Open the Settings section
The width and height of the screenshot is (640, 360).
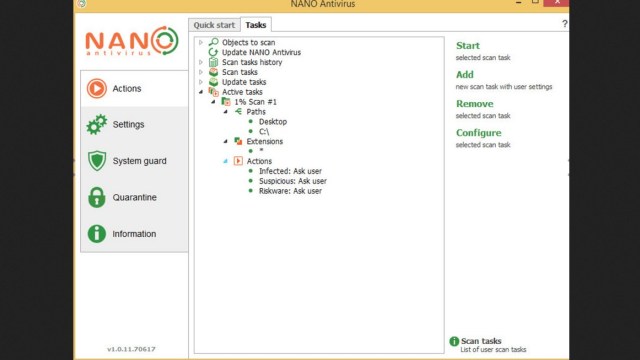point(134,124)
